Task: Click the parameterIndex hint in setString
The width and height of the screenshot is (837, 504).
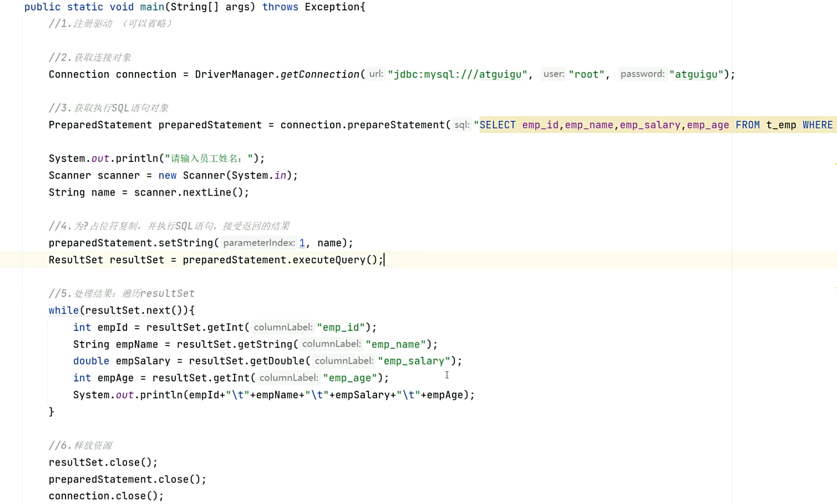Action: [x=259, y=243]
